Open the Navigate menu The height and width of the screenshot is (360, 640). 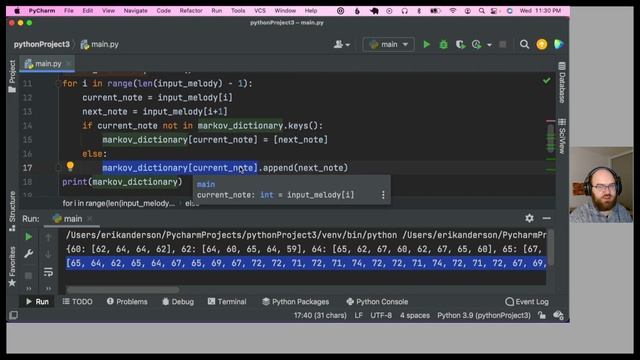(x=136, y=11)
